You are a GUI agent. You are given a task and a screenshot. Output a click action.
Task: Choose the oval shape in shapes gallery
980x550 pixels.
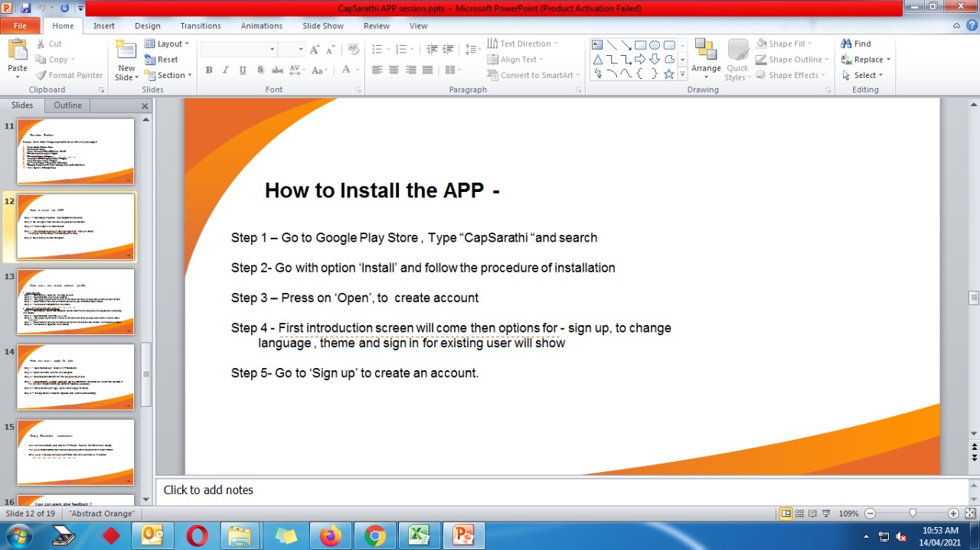click(x=655, y=45)
